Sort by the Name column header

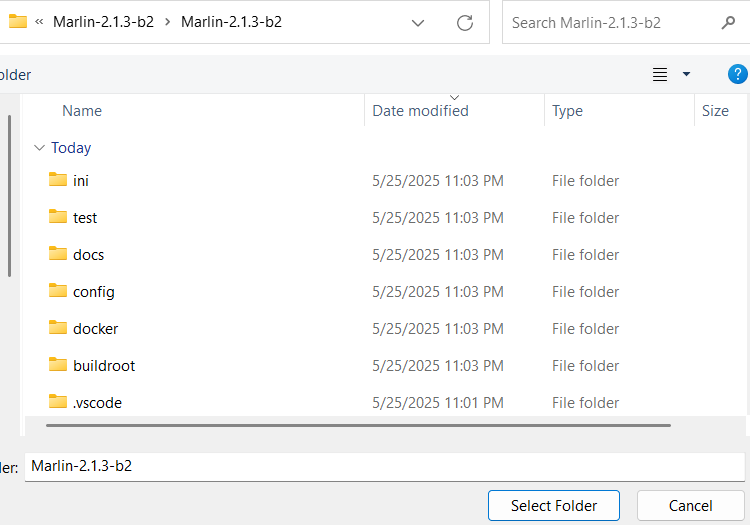tap(82, 111)
